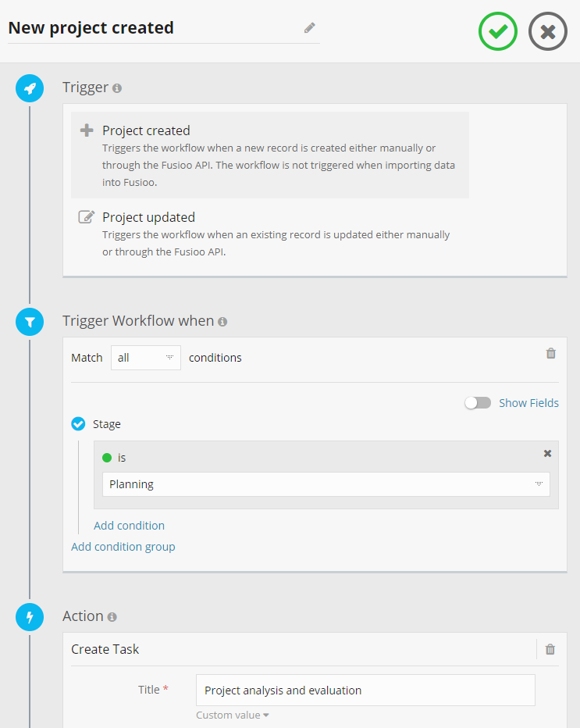Save workflow with green checkmark button
Image resolution: width=580 pixels, height=728 pixels.
point(498,32)
